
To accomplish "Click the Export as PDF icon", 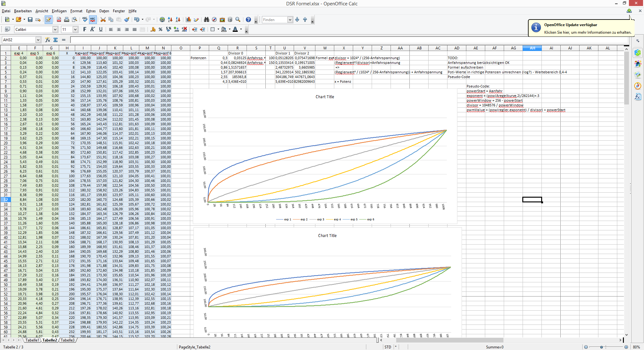I will pos(59,20).
